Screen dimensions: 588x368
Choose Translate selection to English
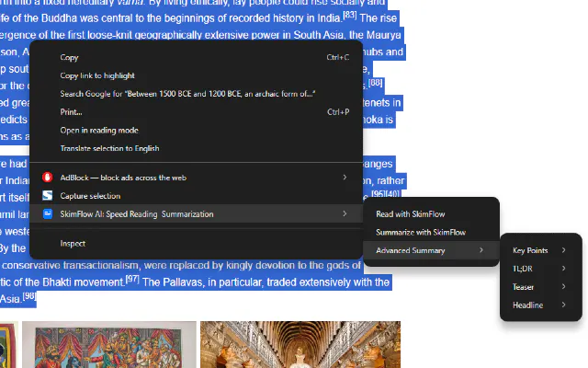click(x=196, y=148)
